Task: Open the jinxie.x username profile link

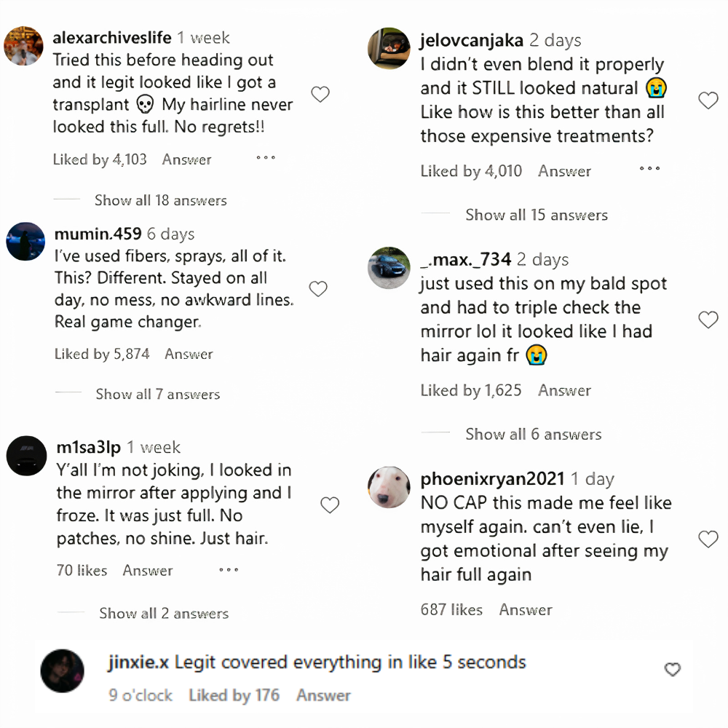Action: (x=138, y=662)
